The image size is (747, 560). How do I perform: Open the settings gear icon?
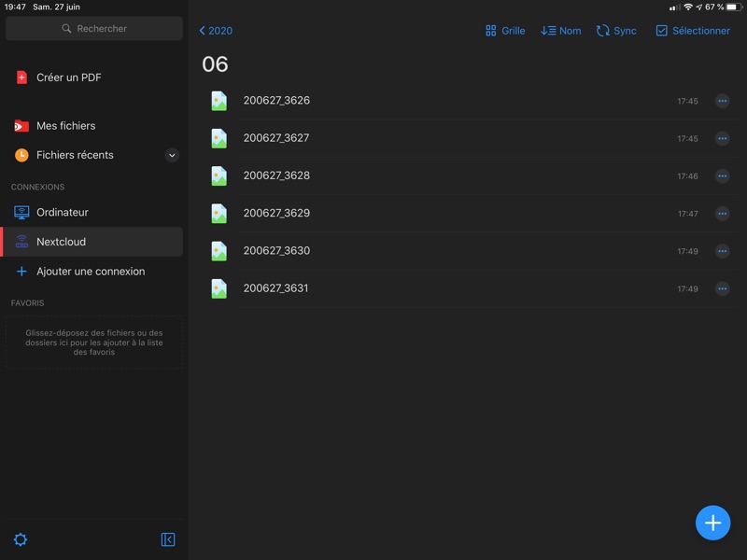pyautogui.click(x=21, y=539)
